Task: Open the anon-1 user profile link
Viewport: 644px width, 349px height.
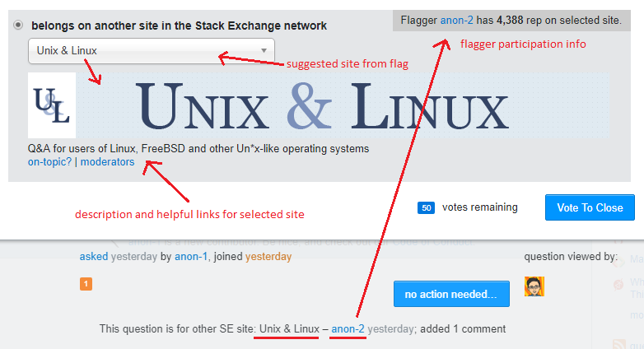Action: click(x=191, y=257)
